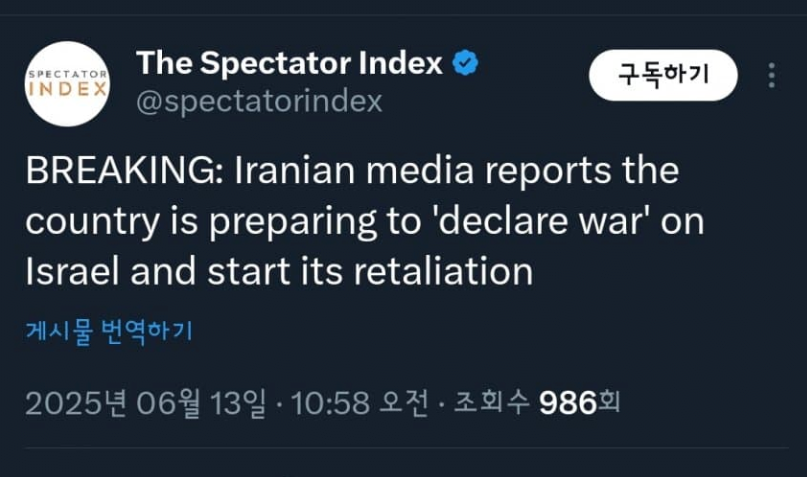
Task: Click the small SPECTATOR text in the logo
Action: pos(67,73)
